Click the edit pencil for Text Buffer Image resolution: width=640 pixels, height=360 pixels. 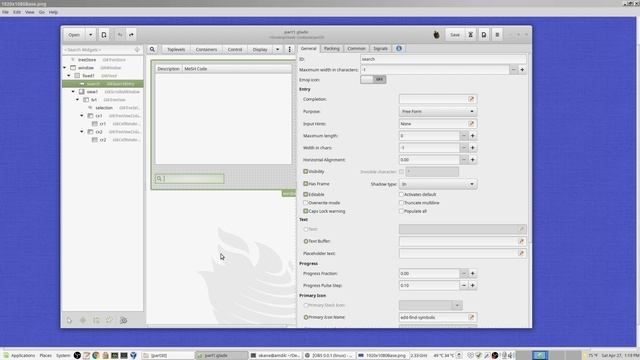coord(521,241)
